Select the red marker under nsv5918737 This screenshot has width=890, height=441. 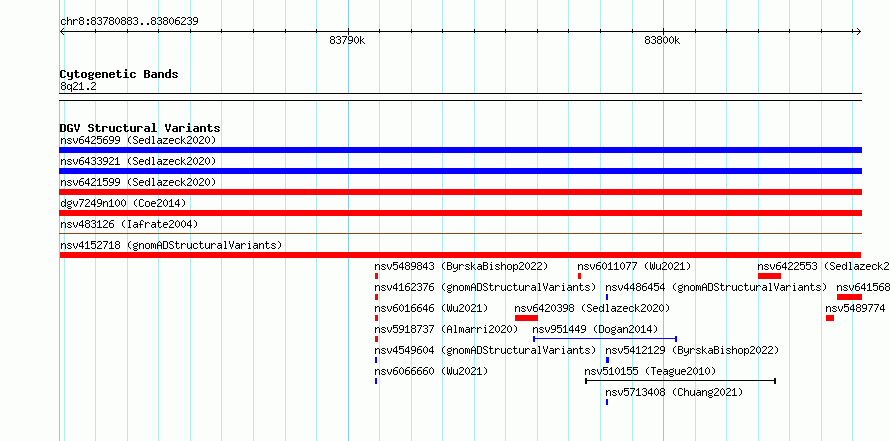point(376,339)
